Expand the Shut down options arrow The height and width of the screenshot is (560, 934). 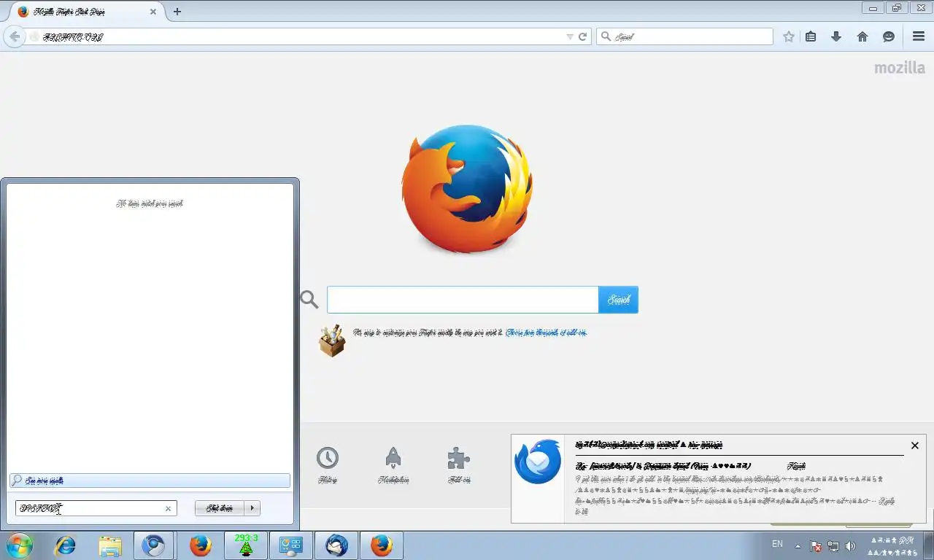[252, 508]
